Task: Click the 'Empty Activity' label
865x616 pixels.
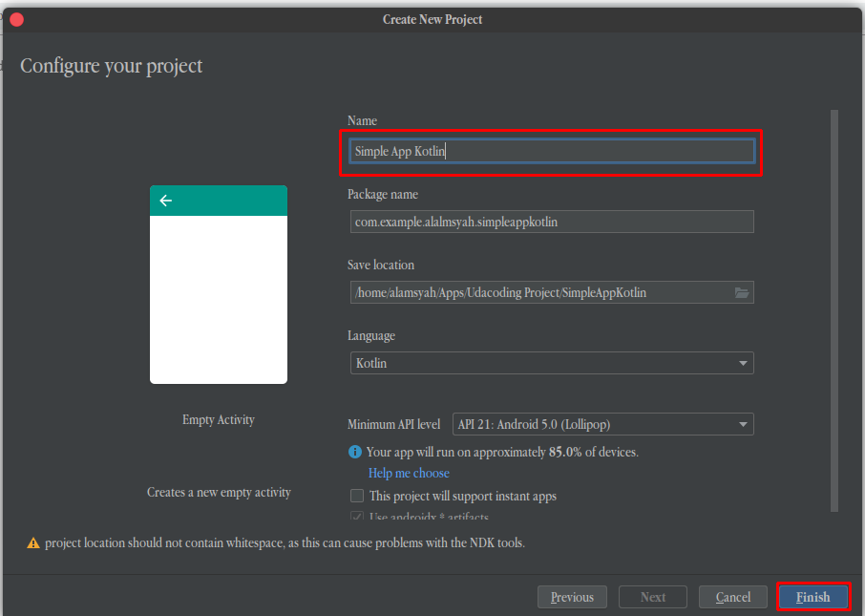Action: click(x=219, y=420)
